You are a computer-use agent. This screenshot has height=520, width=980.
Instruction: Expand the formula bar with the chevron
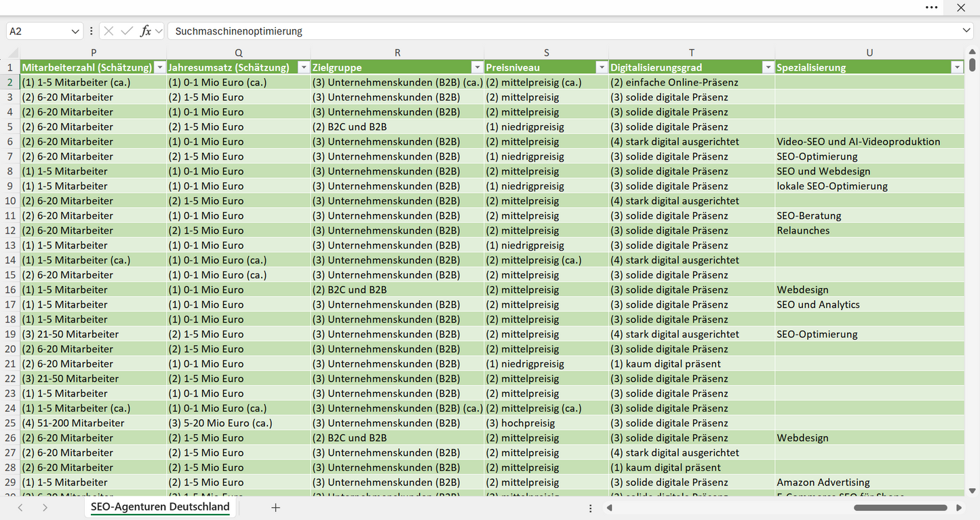(966, 31)
